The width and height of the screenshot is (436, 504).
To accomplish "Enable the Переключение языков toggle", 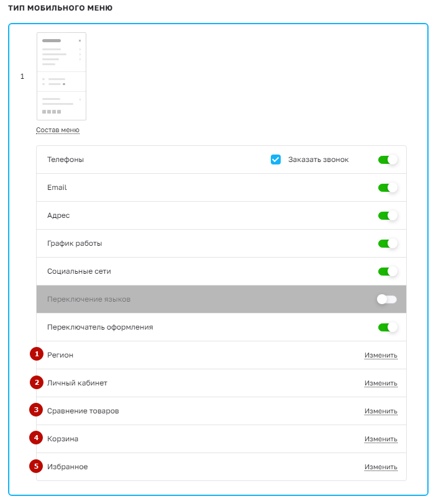I will click(387, 299).
